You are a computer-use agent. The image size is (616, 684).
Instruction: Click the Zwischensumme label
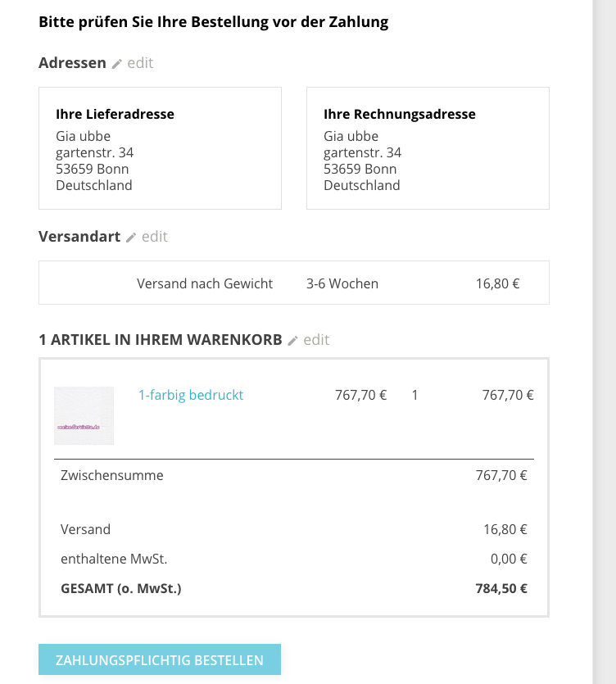112,475
